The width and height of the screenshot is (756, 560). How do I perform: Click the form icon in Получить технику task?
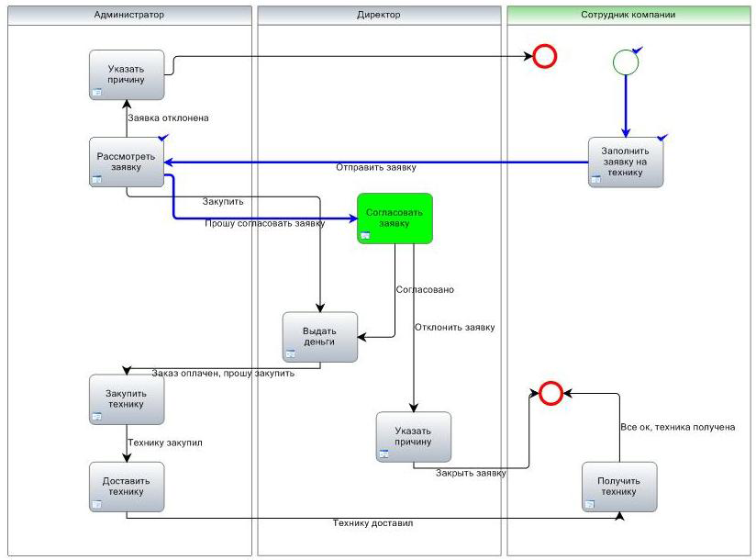click(x=590, y=503)
